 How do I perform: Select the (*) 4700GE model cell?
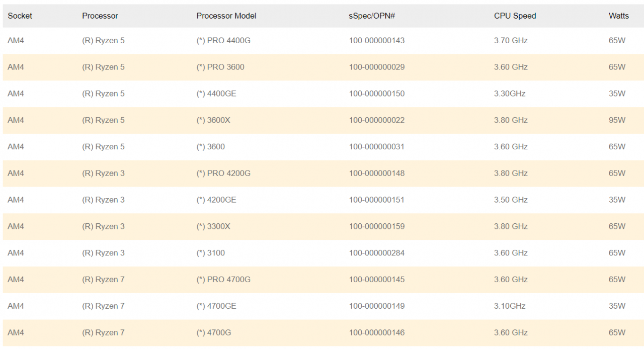coord(216,306)
